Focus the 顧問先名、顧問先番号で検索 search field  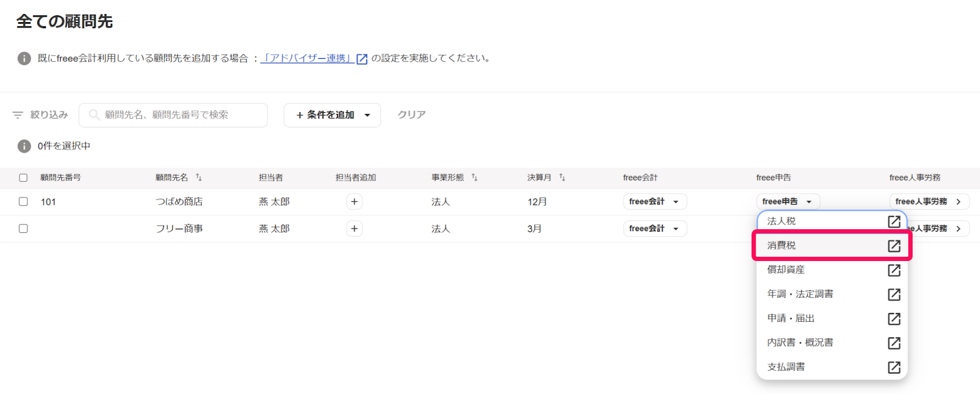tap(173, 115)
